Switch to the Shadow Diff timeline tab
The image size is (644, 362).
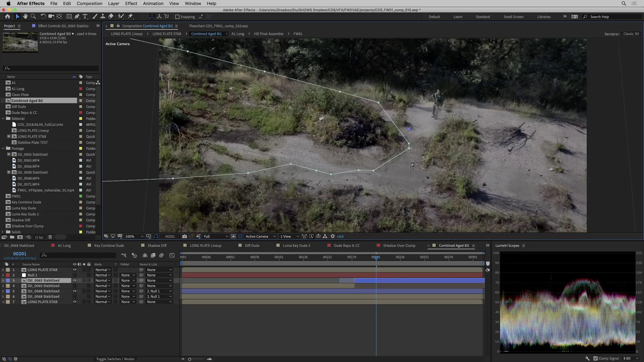coord(157,246)
